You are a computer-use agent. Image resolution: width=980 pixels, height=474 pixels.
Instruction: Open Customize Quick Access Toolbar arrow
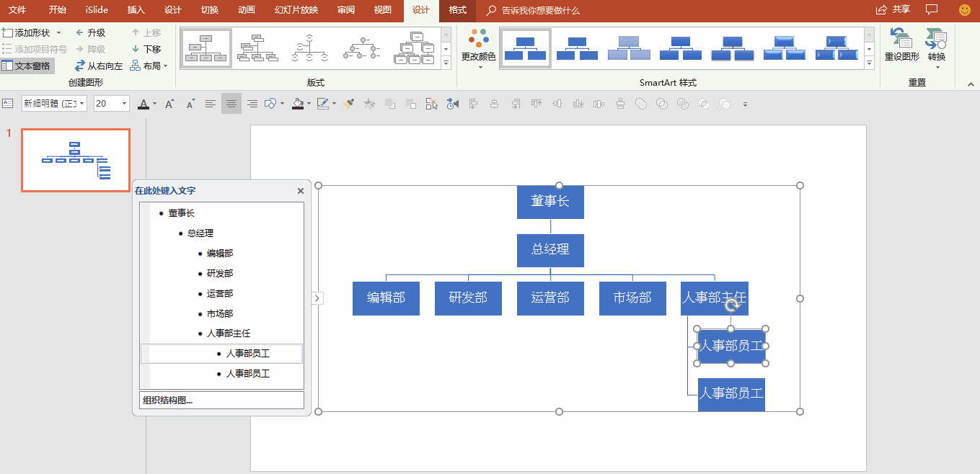pyautogui.click(x=745, y=104)
